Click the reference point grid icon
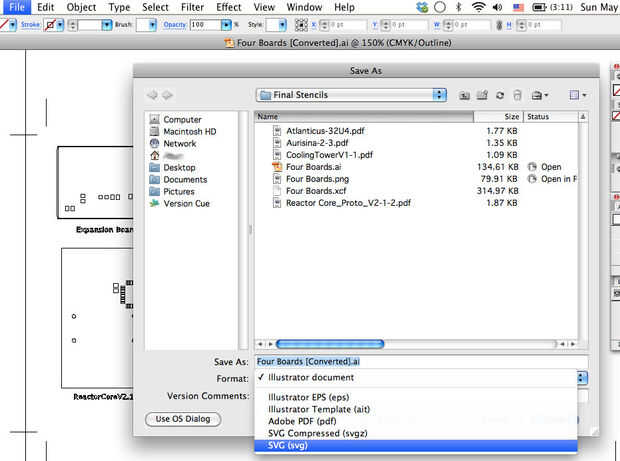The width and height of the screenshot is (620, 461). pos(301,25)
